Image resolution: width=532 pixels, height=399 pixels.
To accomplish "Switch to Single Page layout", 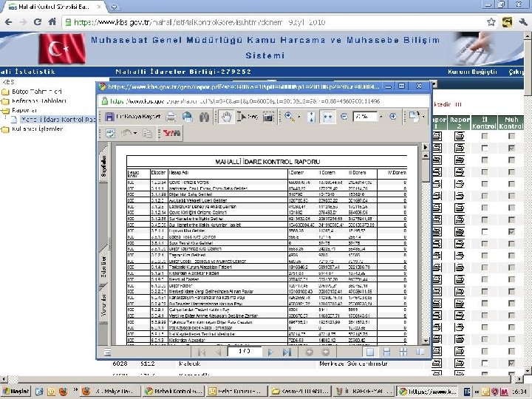I will 370,352.
